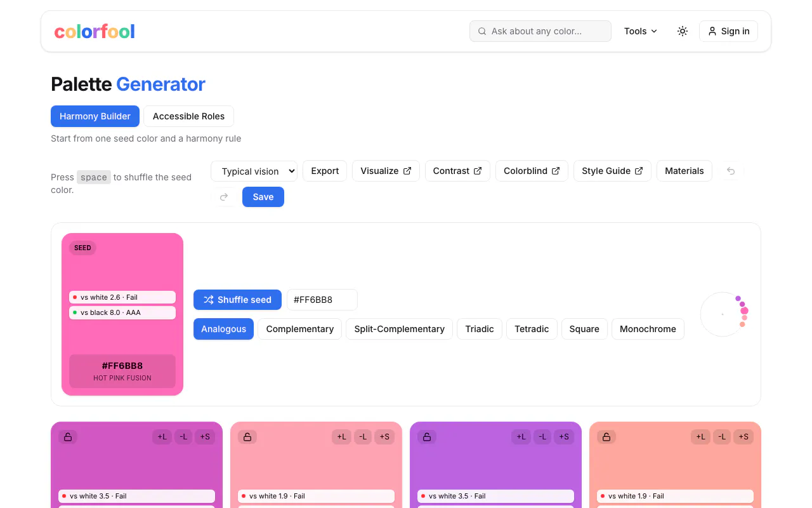Save the current palette
Image resolution: width=812 pixels, height=508 pixels.
pos(263,197)
